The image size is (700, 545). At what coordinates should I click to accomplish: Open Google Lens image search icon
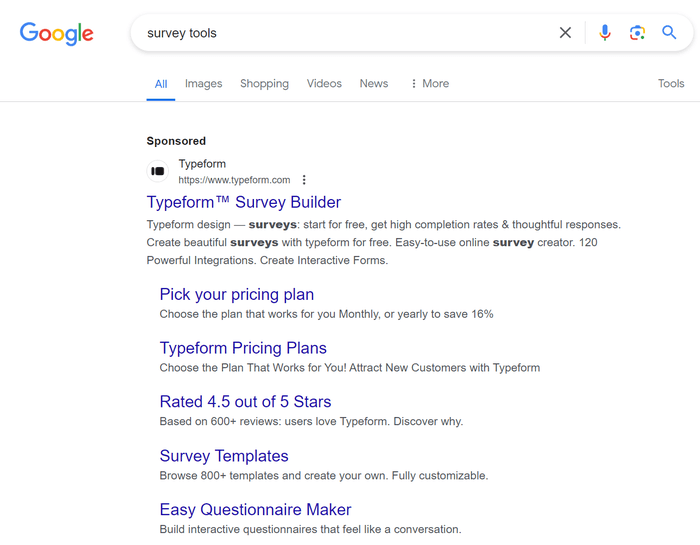[x=637, y=33]
